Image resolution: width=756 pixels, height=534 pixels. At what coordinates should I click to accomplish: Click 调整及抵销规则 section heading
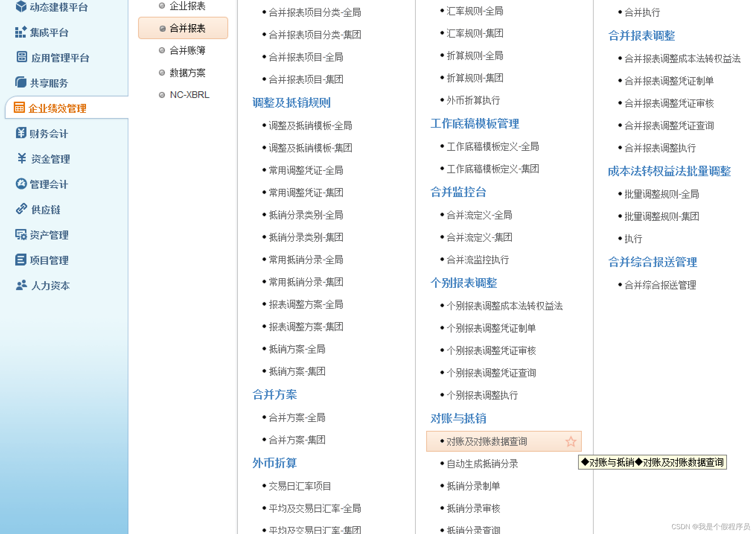pyautogui.click(x=291, y=102)
